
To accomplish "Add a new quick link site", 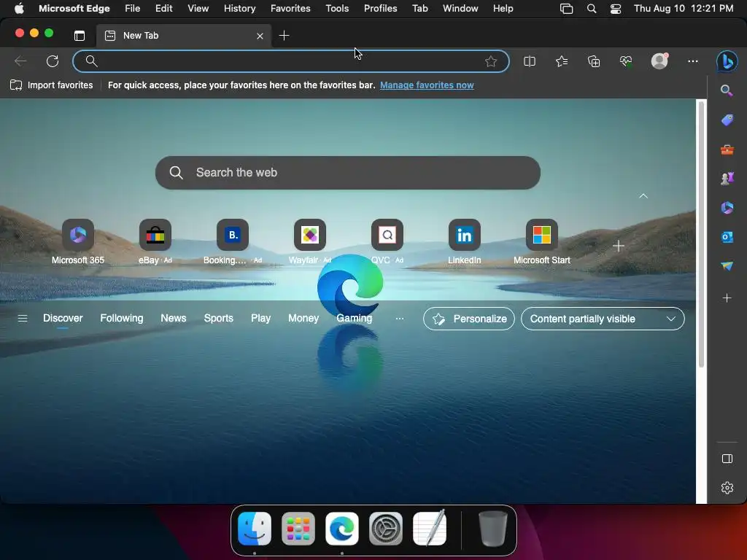I will [x=619, y=246].
